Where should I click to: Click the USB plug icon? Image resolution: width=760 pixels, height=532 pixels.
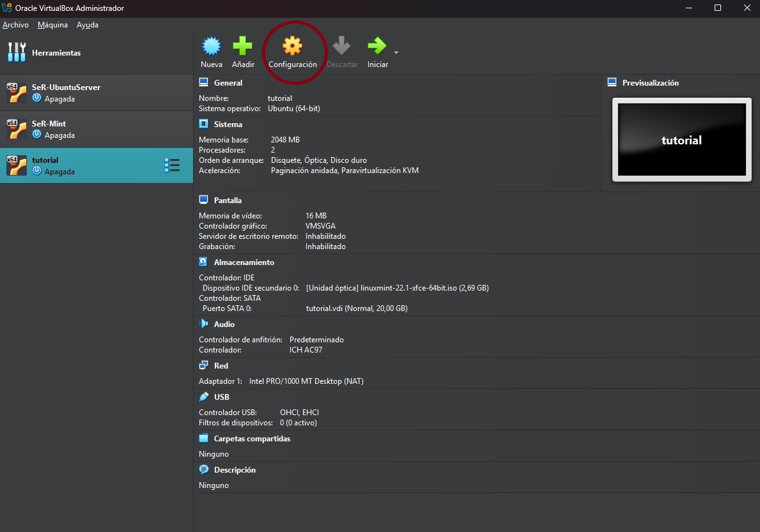203,397
